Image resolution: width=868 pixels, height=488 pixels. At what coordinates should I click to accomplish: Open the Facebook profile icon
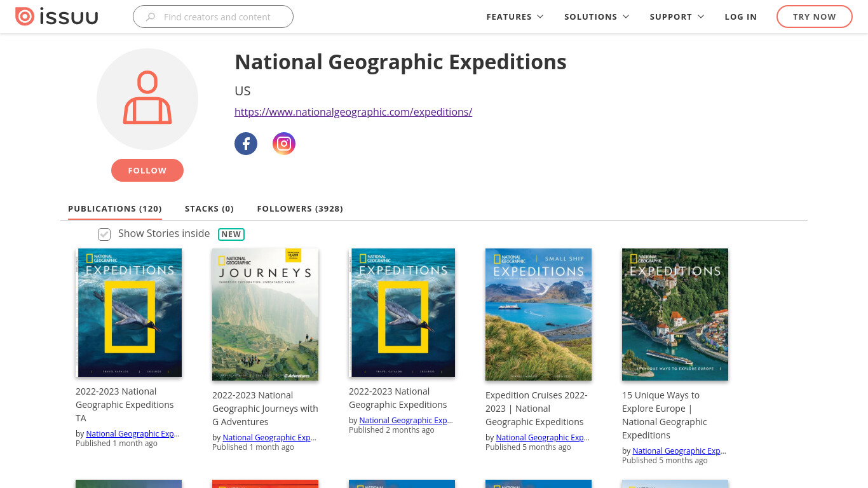(x=246, y=144)
